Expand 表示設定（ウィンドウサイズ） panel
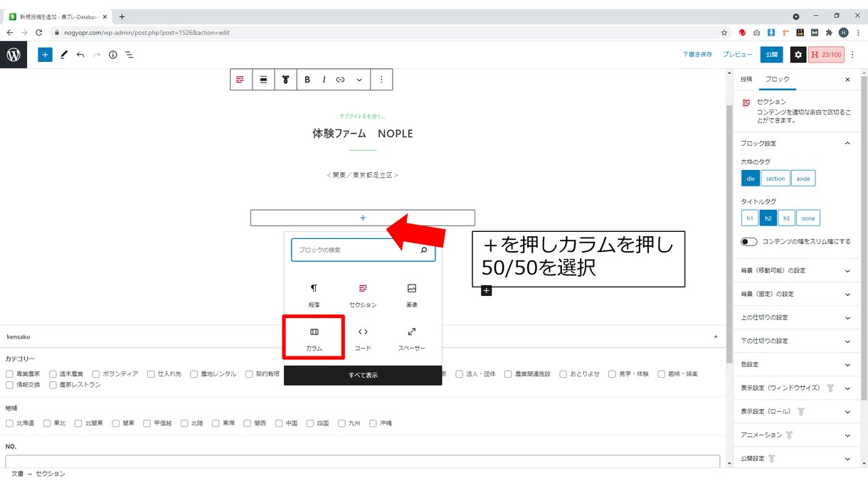Screen dimensions: 868x488 (x=796, y=388)
